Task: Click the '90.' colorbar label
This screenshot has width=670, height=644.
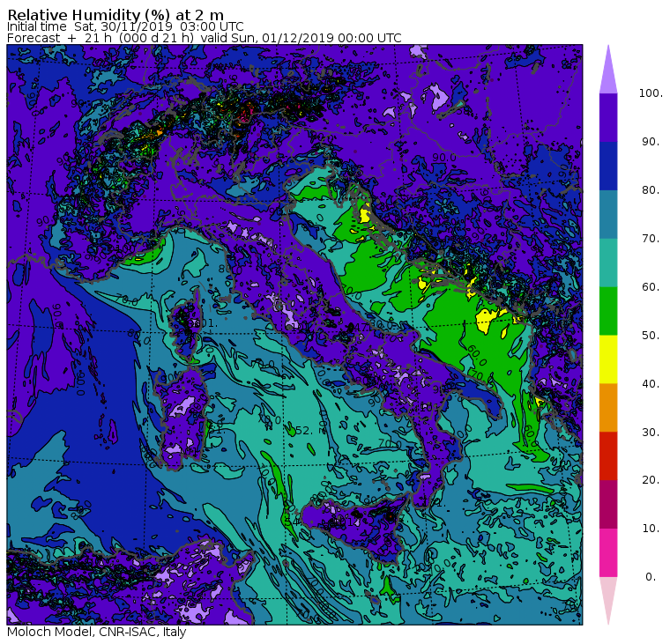Action: click(x=651, y=142)
